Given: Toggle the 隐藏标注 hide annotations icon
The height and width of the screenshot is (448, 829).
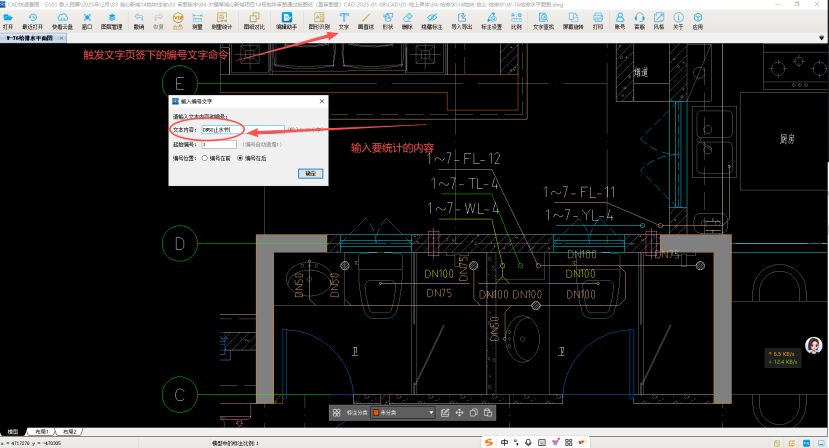Looking at the screenshot, I should [x=432, y=21].
